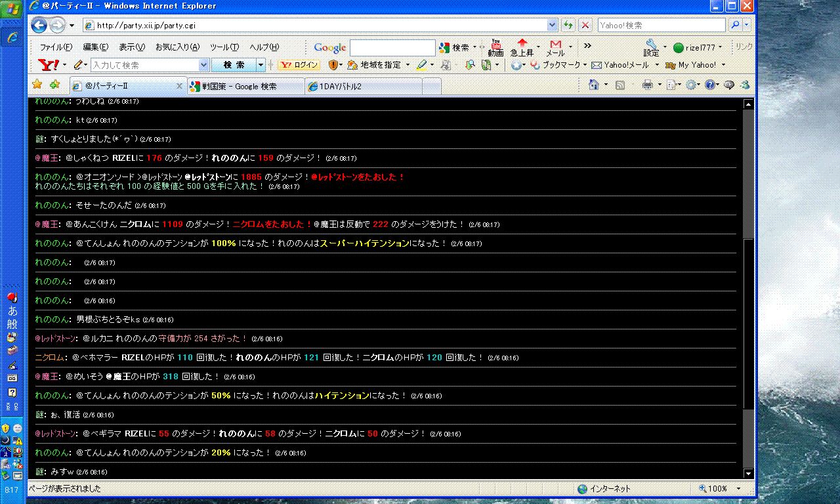Click the Yahoo! ログイン button

[299, 65]
